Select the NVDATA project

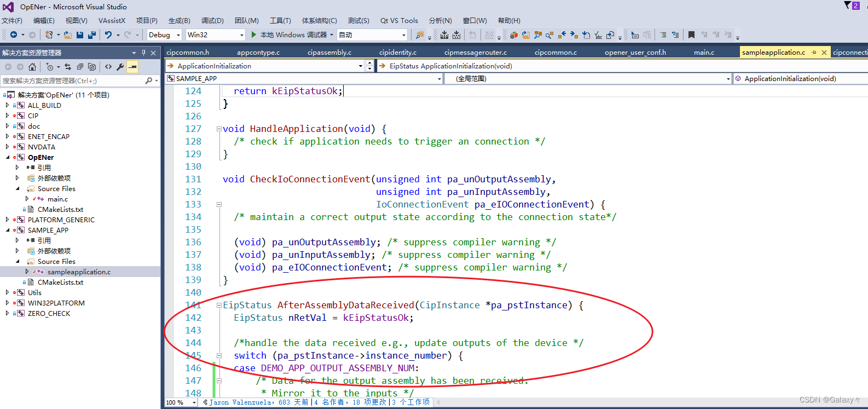(41, 147)
